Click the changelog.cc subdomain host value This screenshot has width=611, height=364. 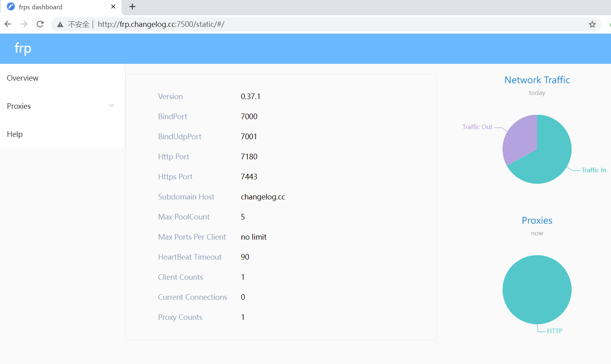[263, 197]
